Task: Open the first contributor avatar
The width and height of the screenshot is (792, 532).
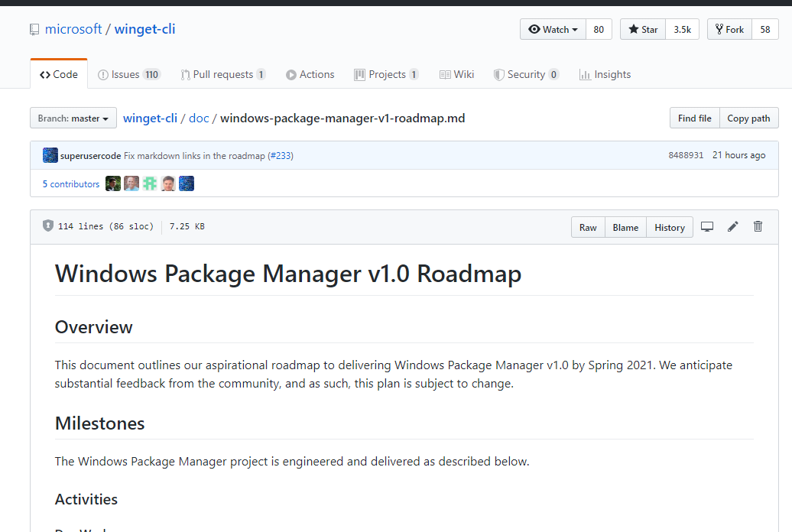Action: [x=113, y=183]
